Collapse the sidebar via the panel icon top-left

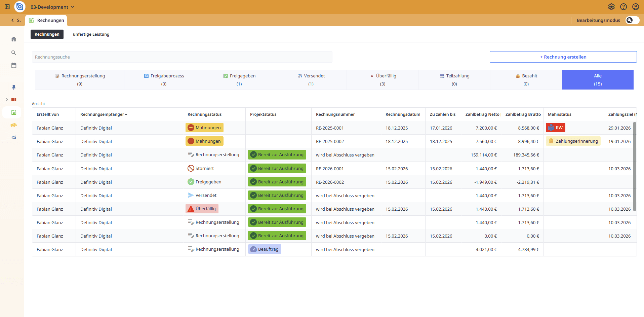[7, 7]
